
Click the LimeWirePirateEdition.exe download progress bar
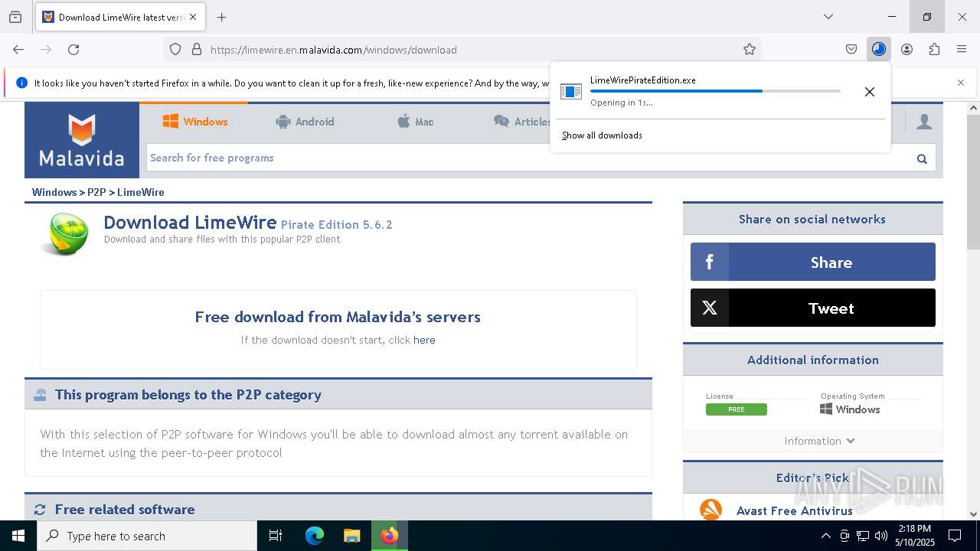[715, 91]
